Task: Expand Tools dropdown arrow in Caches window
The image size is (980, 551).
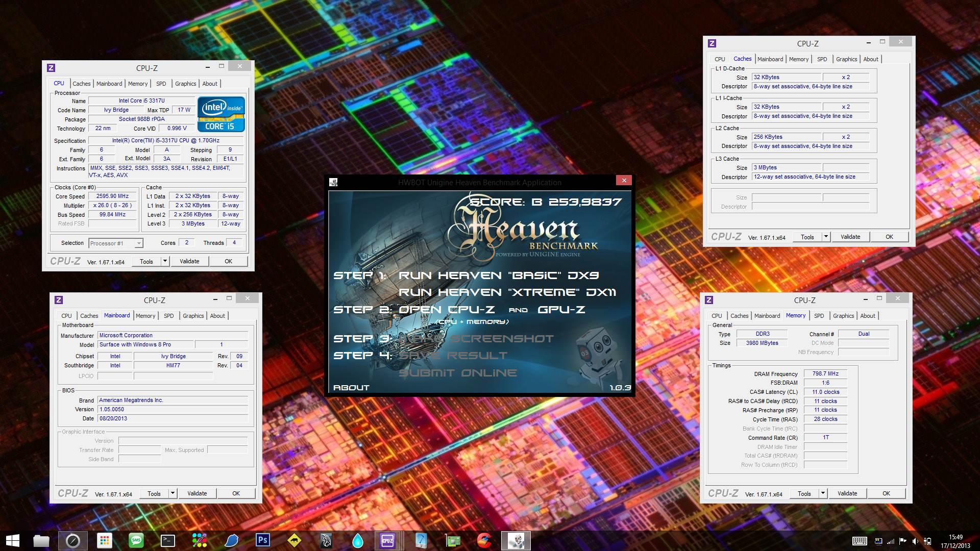Action: 826,237
